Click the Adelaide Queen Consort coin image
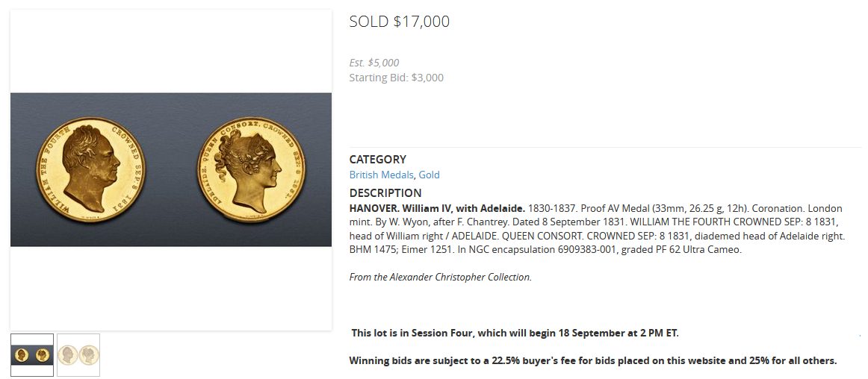The height and width of the screenshot is (379, 868). click(250, 169)
